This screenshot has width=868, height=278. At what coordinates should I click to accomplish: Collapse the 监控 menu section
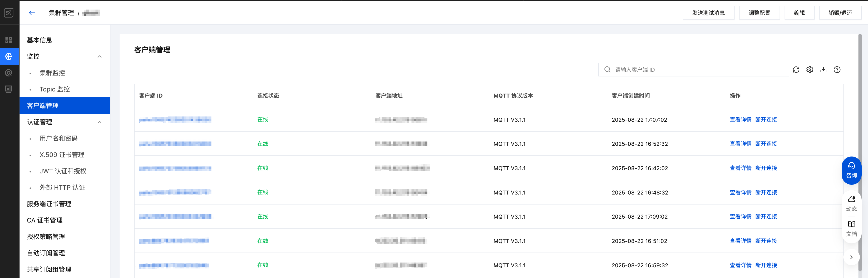(x=99, y=56)
